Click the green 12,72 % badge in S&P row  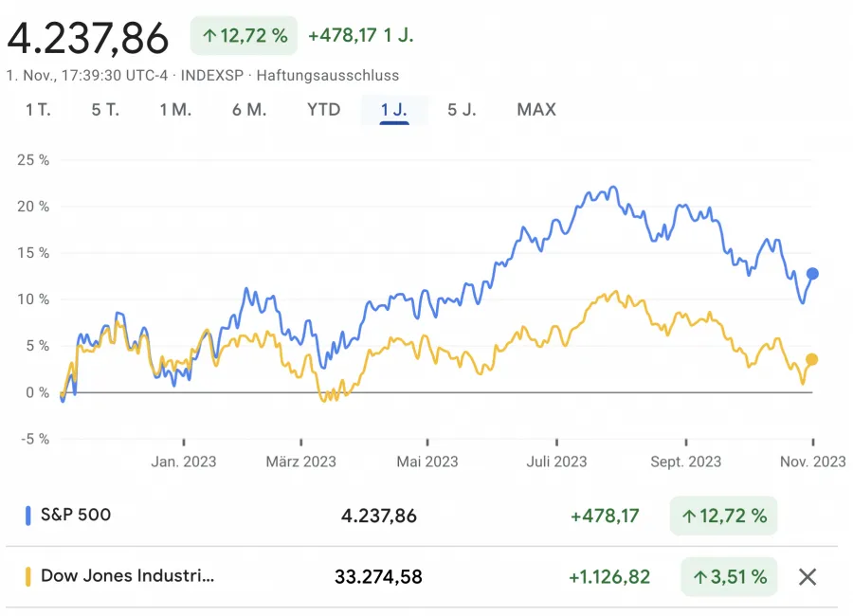723,516
